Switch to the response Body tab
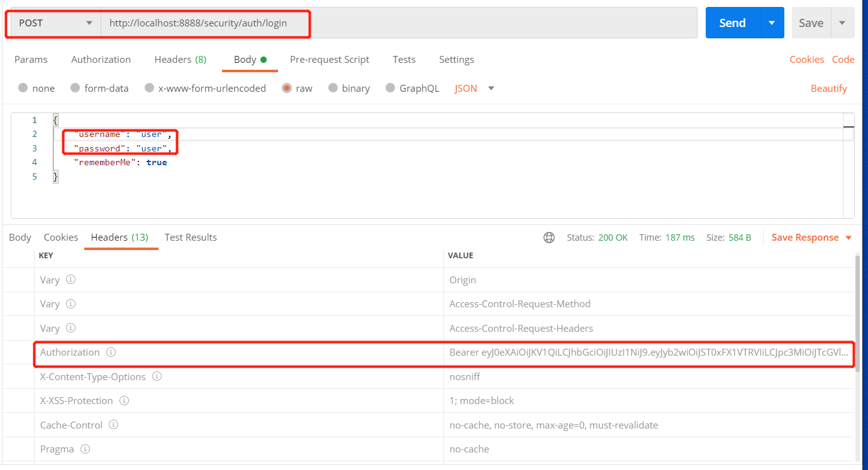The width and height of the screenshot is (868, 470). [20, 238]
